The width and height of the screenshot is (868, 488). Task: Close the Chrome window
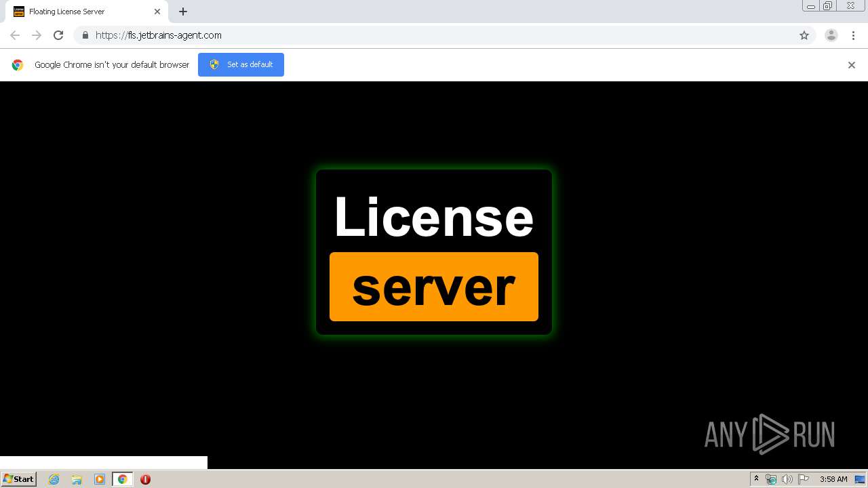[850, 6]
